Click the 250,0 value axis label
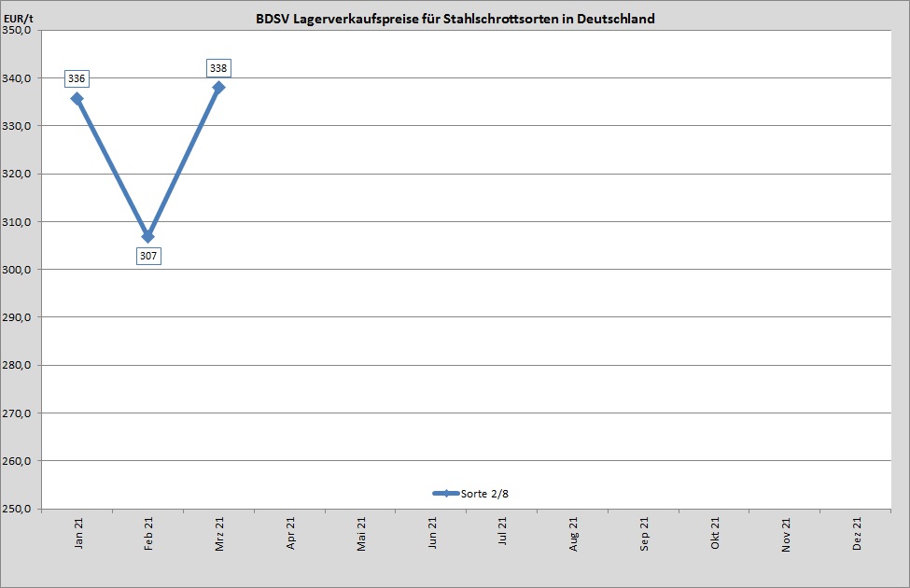The image size is (910, 588). [x=18, y=508]
